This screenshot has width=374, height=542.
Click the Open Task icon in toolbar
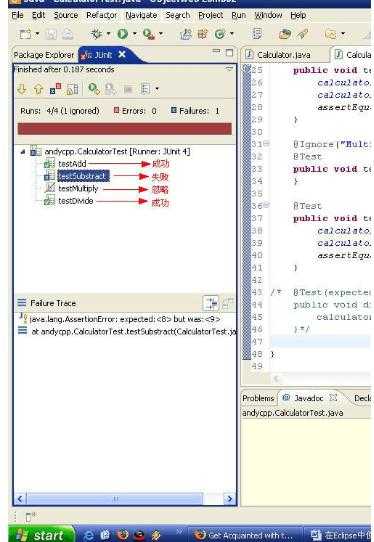pyautogui.click(x=285, y=34)
